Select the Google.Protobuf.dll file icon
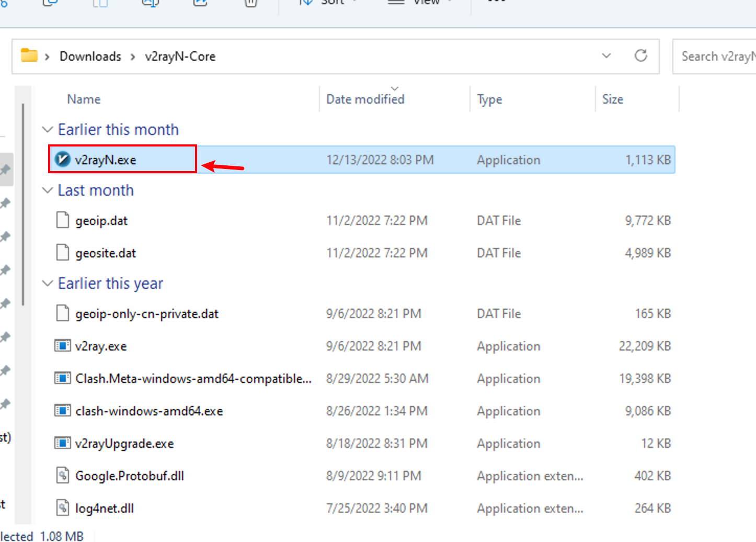This screenshot has height=542, width=756. tap(63, 476)
